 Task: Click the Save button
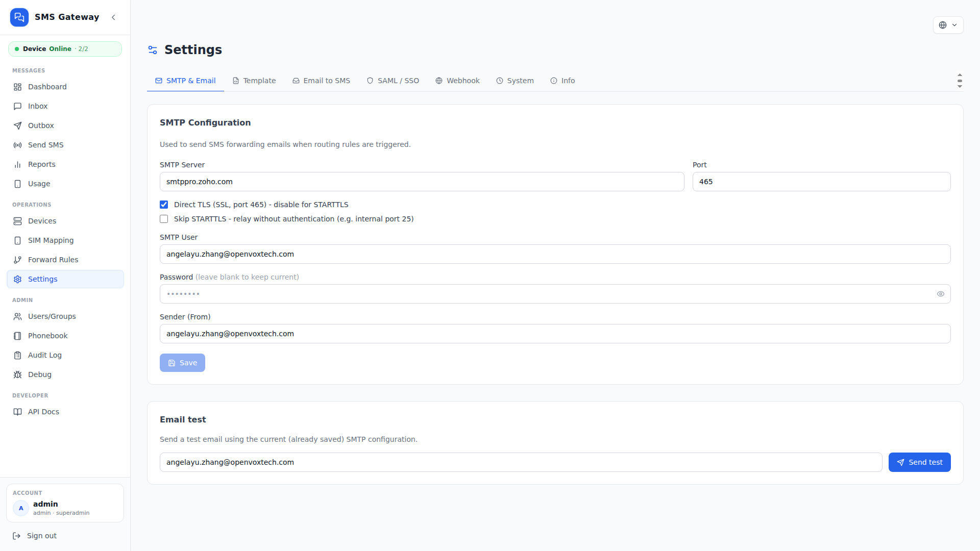point(182,363)
